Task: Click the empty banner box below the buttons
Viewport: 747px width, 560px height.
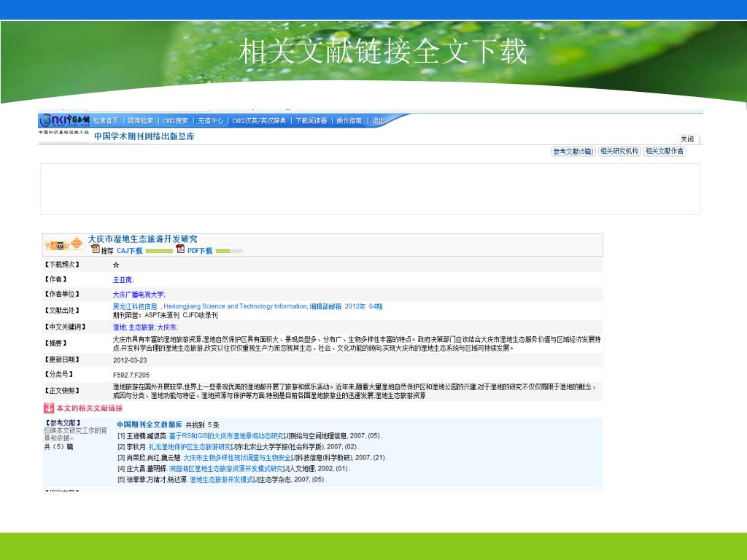Action: (370, 189)
